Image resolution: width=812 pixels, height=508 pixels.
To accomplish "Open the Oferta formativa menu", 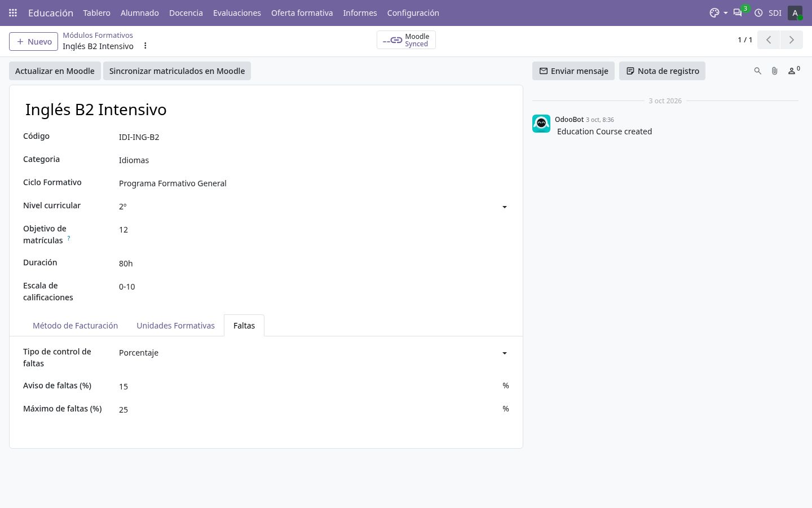I will (x=302, y=12).
